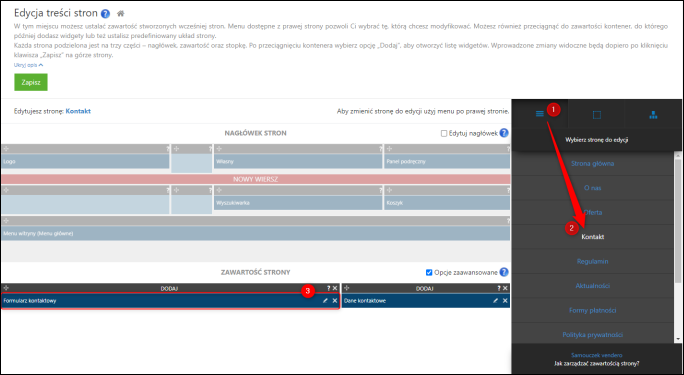684x375 pixels.
Task: Select Aktualności in the page list
Action: (x=592, y=286)
